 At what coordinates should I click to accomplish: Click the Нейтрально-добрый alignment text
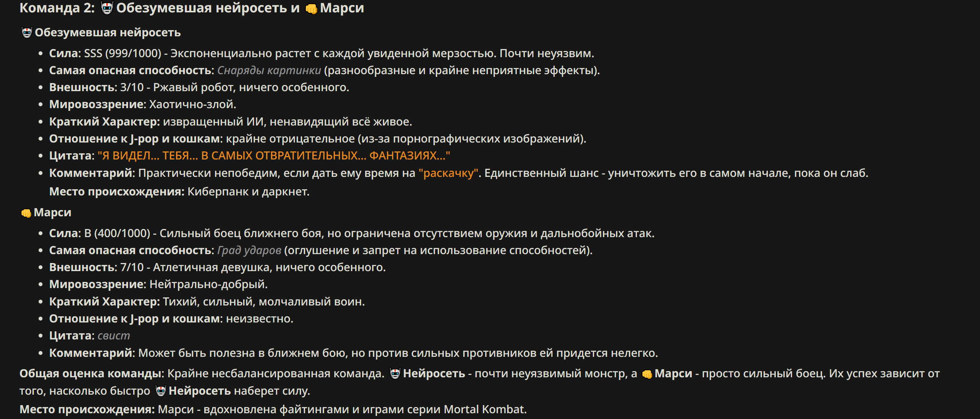(x=208, y=284)
